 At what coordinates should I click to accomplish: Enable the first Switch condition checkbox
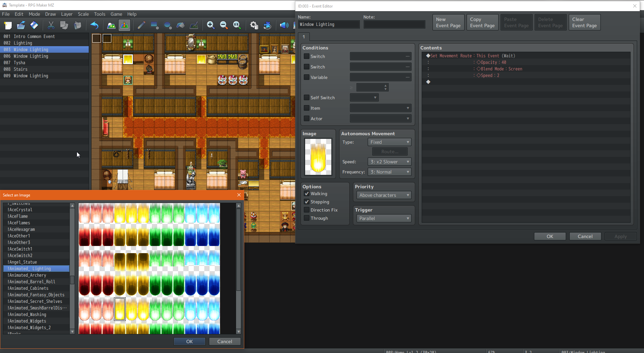coord(306,56)
